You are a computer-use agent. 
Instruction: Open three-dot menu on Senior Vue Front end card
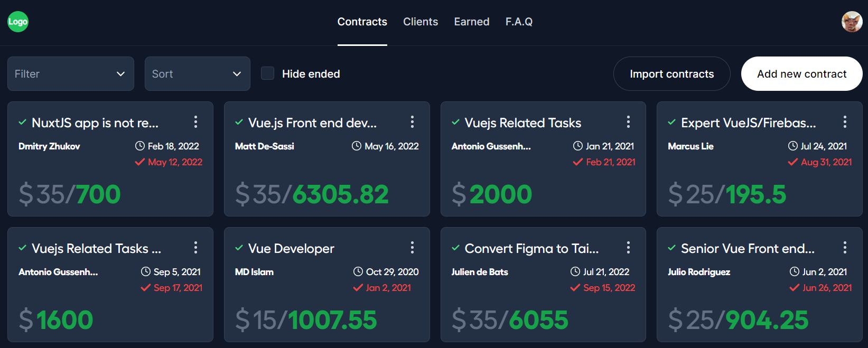pos(845,248)
